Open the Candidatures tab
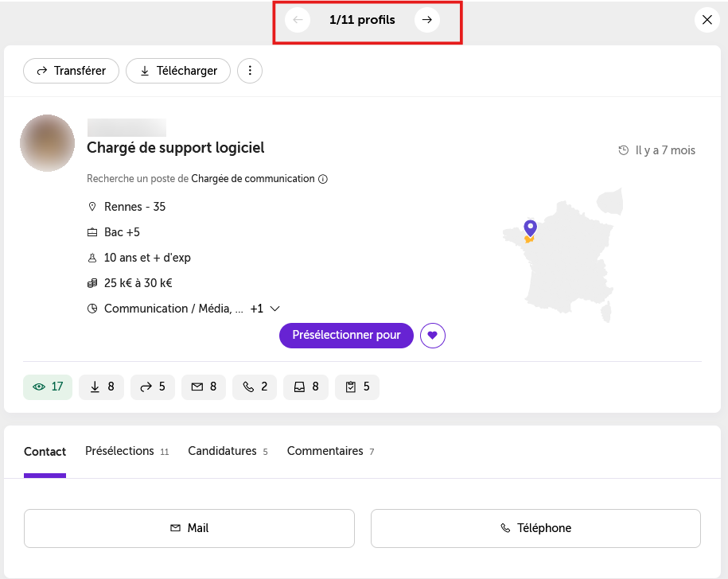 point(228,452)
